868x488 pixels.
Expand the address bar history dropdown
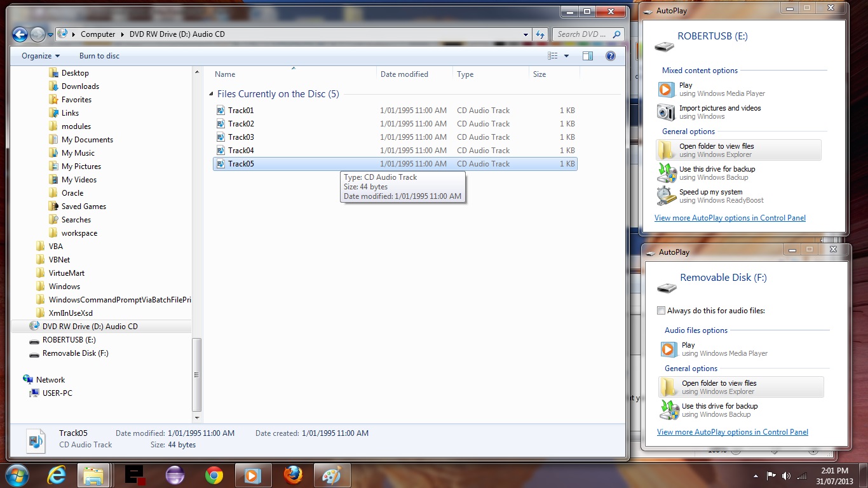click(x=526, y=34)
